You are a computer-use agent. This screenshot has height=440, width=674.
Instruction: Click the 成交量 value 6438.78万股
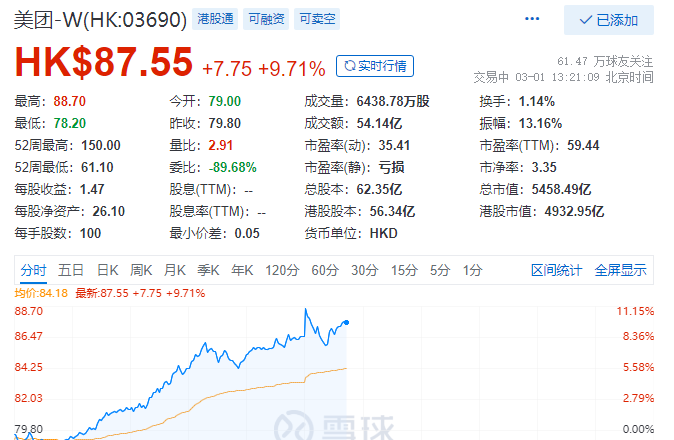(x=393, y=101)
